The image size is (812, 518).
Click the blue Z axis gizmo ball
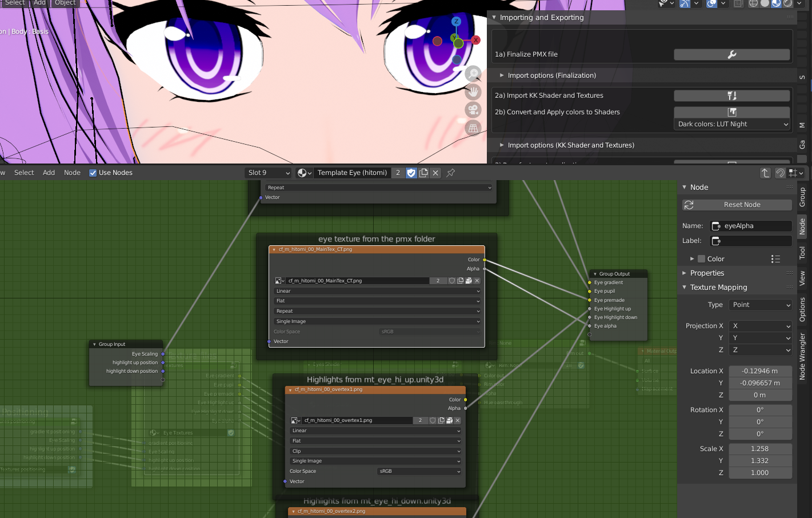(x=456, y=21)
